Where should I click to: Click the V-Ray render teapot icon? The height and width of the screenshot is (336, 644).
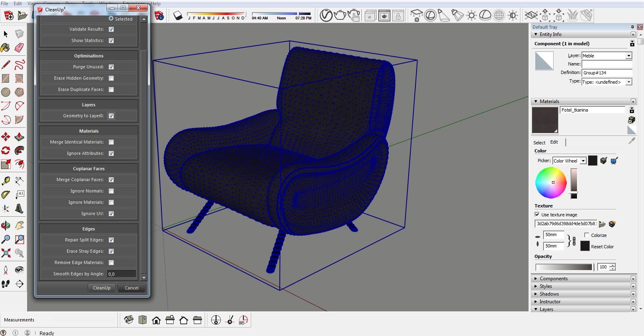click(x=340, y=16)
